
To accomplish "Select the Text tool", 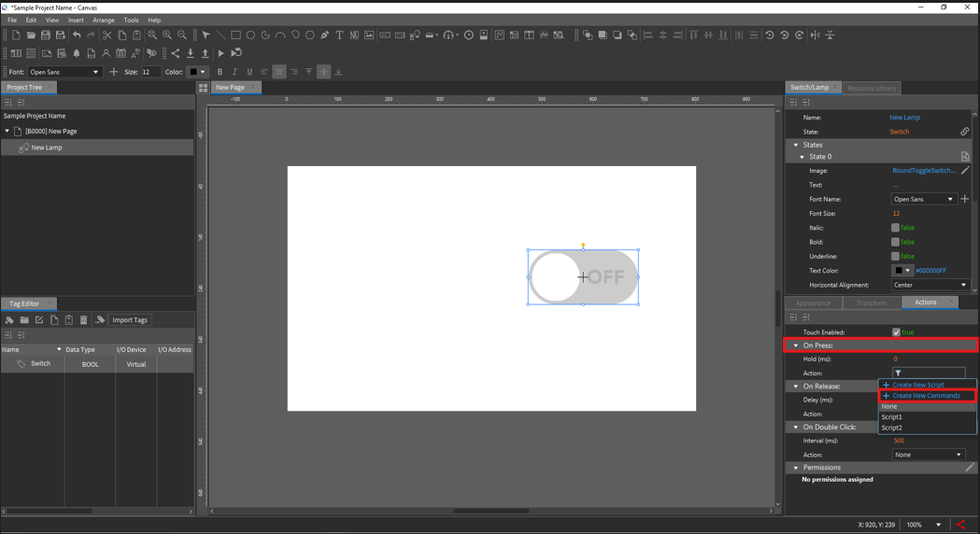I will coord(339,35).
